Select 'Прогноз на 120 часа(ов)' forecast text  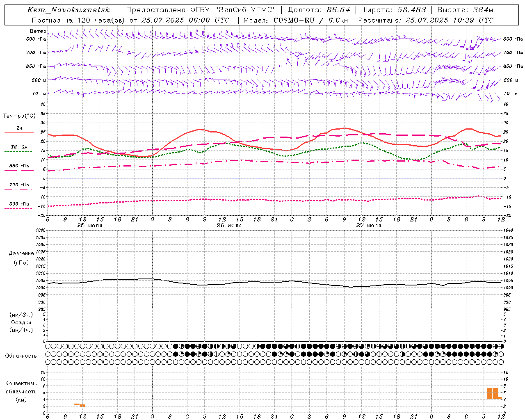(79, 20)
